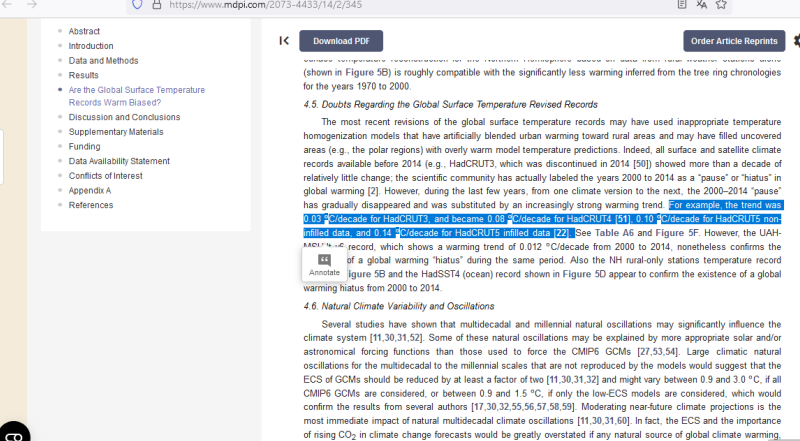Click the heading '4.5. Doubts Regarding the Global Surface Temperature Revised Records'
Viewport: 800px width, 441px height.
pos(451,105)
